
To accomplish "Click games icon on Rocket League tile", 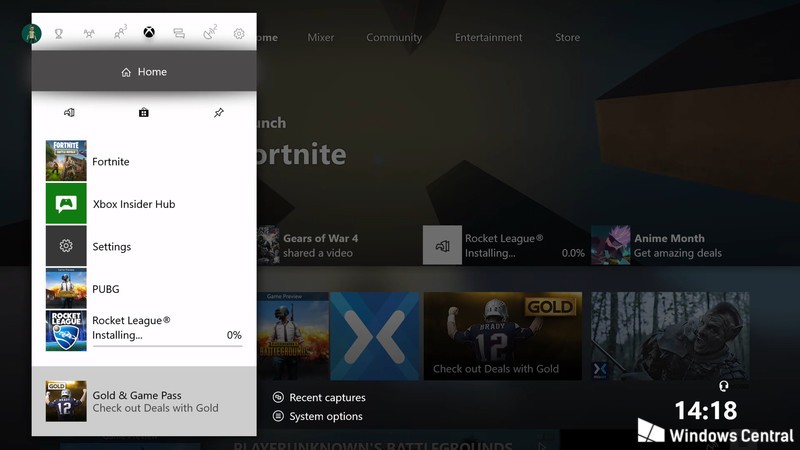I will pos(442,245).
